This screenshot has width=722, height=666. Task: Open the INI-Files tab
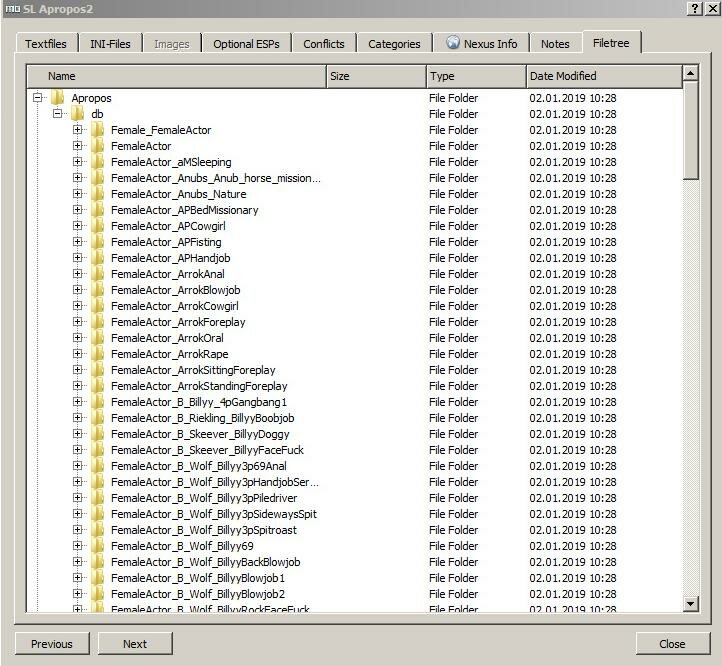(x=110, y=44)
